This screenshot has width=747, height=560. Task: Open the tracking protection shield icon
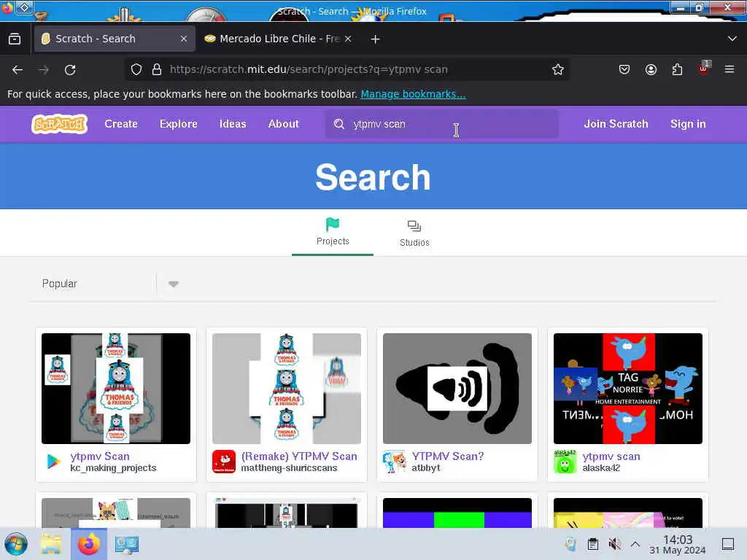tap(136, 69)
